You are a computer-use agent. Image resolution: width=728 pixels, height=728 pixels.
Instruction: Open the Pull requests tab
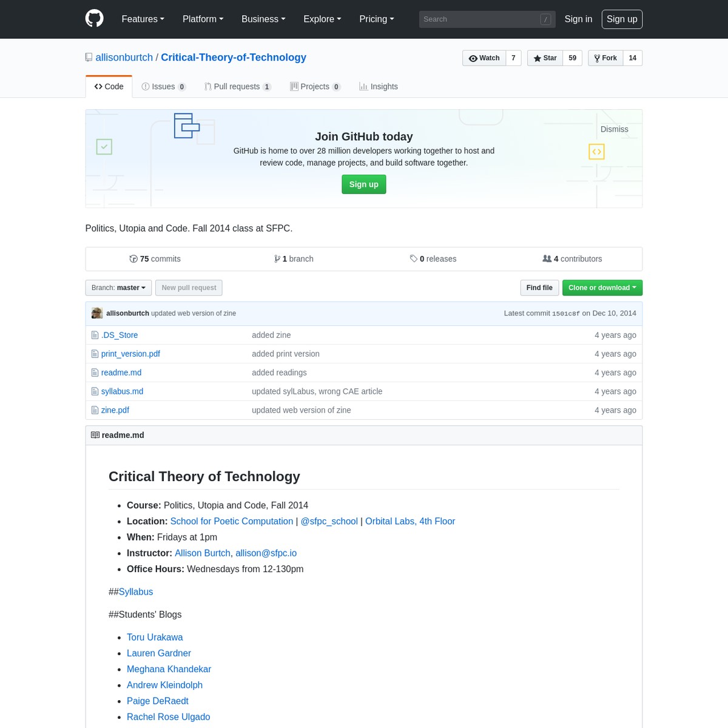click(x=238, y=87)
